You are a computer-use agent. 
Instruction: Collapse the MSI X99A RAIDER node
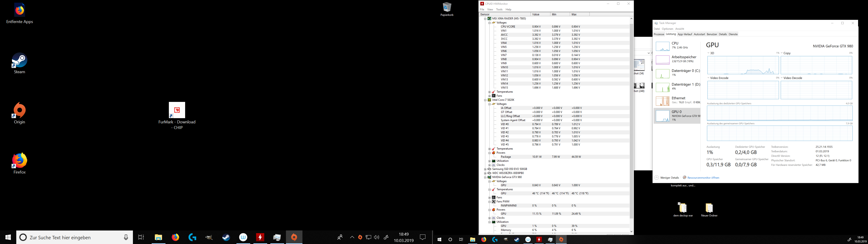pyautogui.click(x=485, y=19)
